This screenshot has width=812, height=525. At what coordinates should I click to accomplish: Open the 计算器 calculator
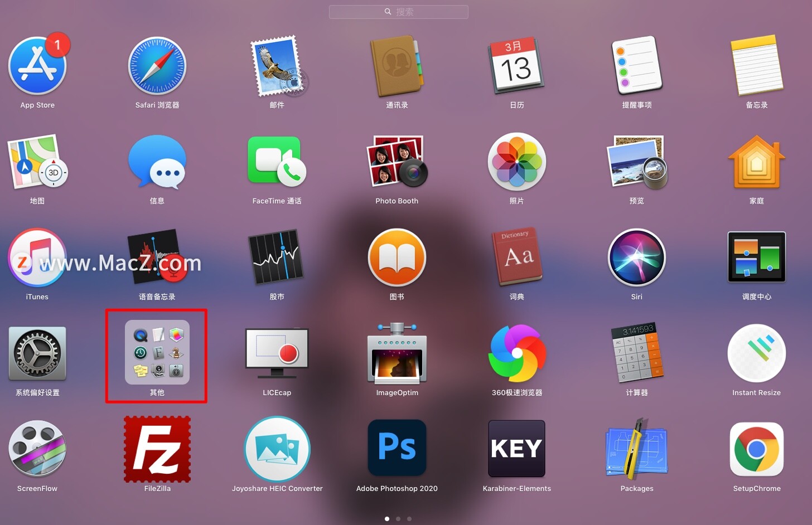[637, 353]
